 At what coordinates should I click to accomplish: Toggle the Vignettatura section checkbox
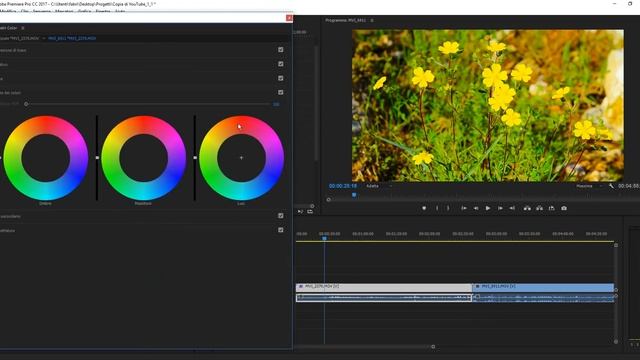(280, 230)
